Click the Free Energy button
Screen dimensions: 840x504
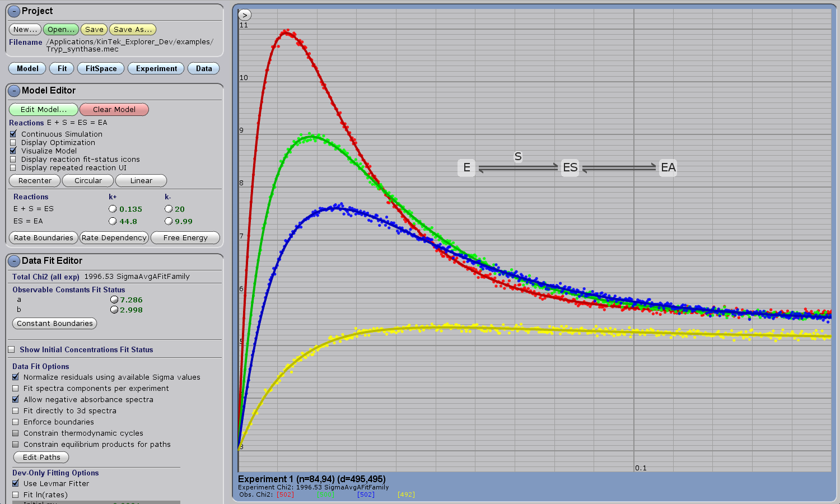pyautogui.click(x=185, y=237)
